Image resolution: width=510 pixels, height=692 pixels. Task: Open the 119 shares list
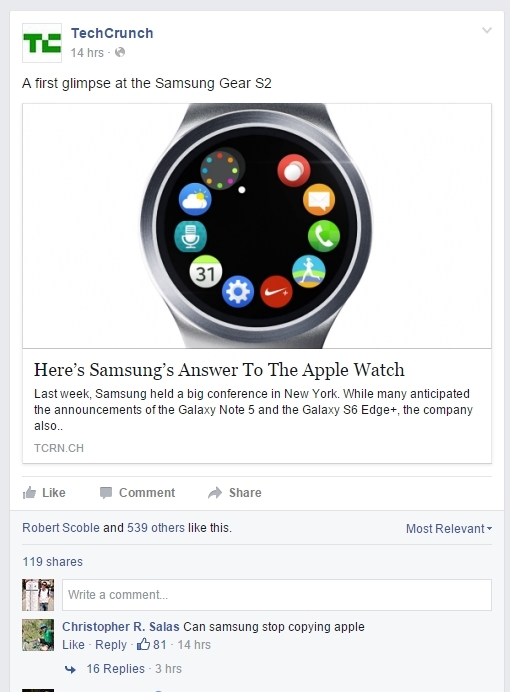point(52,561)
